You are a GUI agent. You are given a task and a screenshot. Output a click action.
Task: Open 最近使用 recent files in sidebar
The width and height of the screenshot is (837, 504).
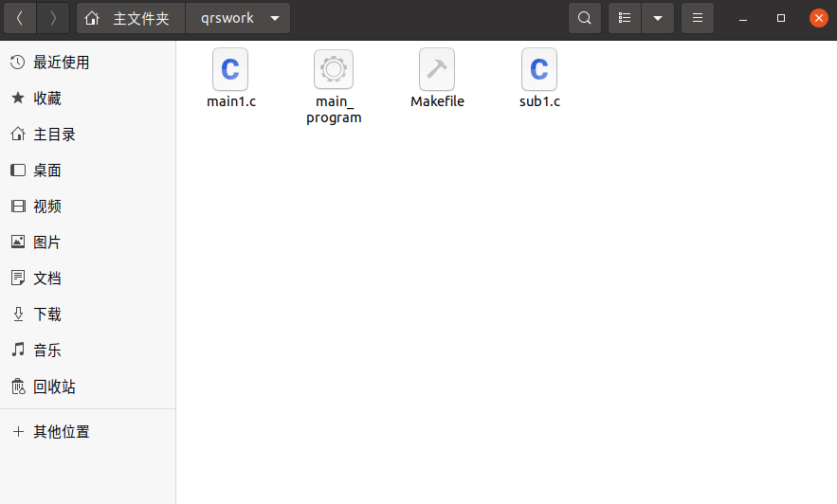click(87, 63)
